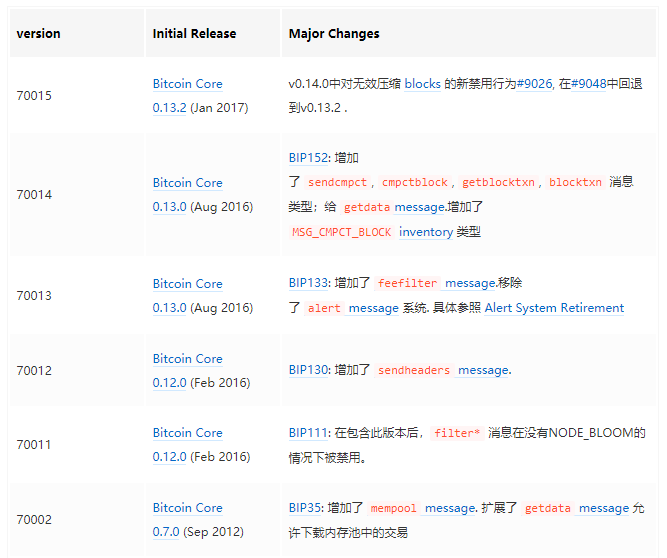This screenshot has width=667, height=558.
Task: Select version number 70013 cell
Action: coord(77,296)
